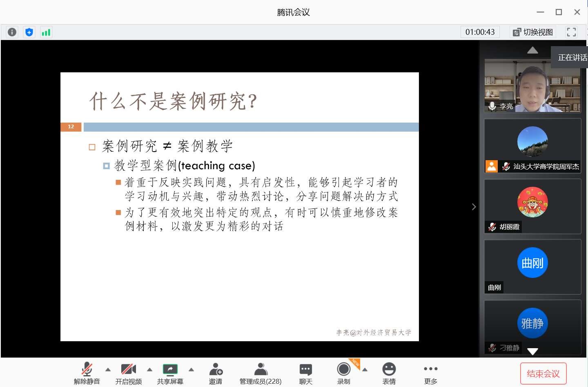The width and height of the screenshot is (588, 387).
Task: Enter full screen mode icon
Action: [571, 32]
